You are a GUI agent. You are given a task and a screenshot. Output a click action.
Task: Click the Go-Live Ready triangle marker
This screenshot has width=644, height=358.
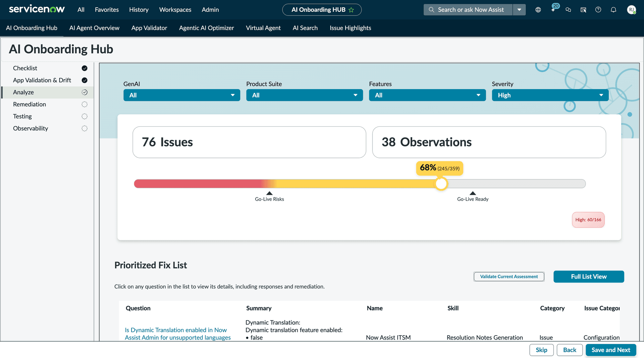pos(473,193)
